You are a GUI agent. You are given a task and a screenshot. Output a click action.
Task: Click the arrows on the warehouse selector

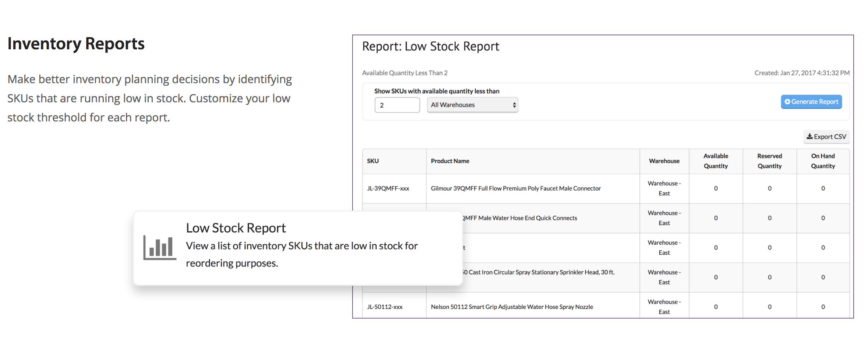click(x=514, y=105)
